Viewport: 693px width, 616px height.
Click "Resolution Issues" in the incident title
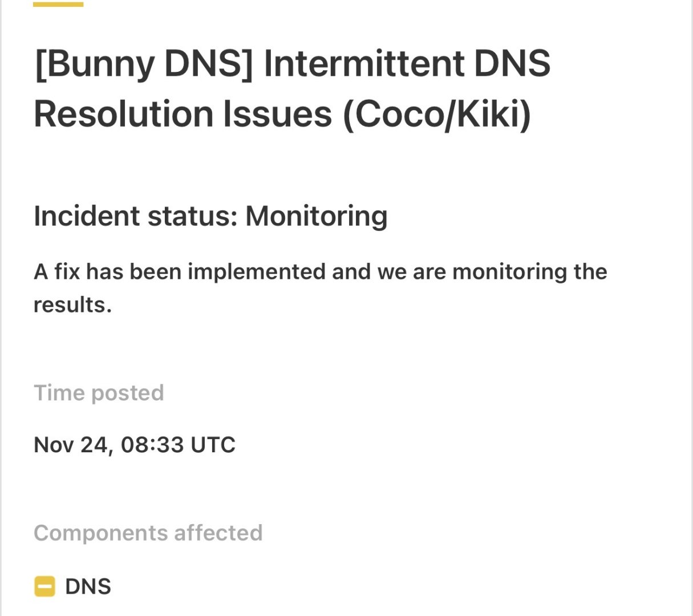183,114
